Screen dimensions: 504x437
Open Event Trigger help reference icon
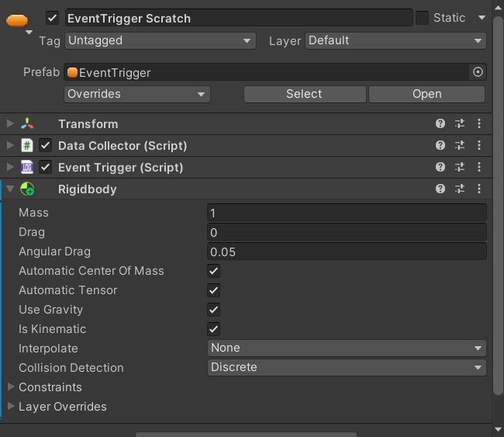(440, 168)
